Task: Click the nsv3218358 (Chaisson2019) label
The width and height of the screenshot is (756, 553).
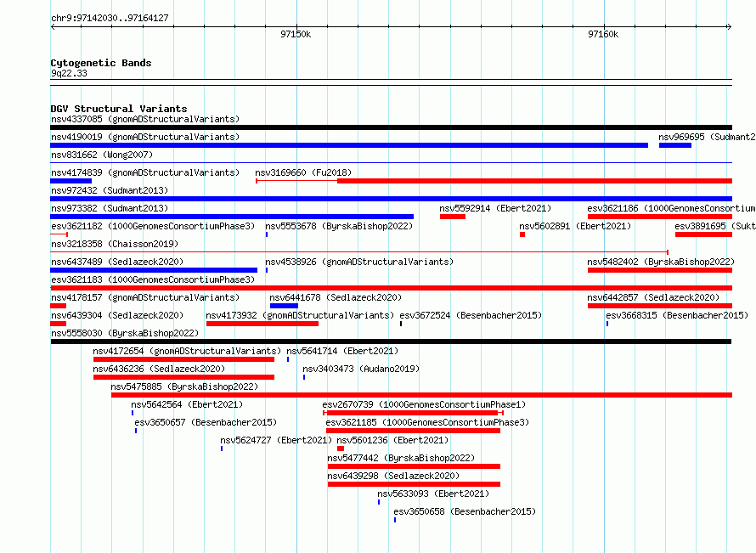Action: (x=115, y=244)
